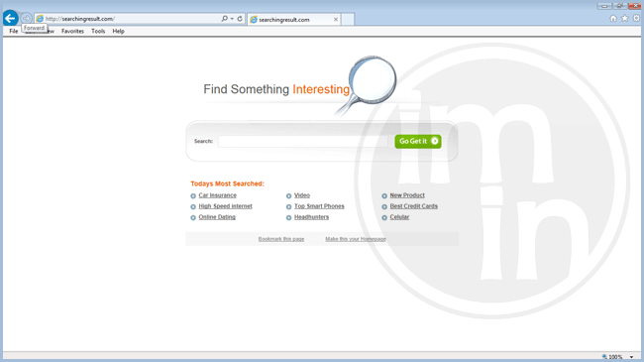Click the window restore button

point(619,6)
